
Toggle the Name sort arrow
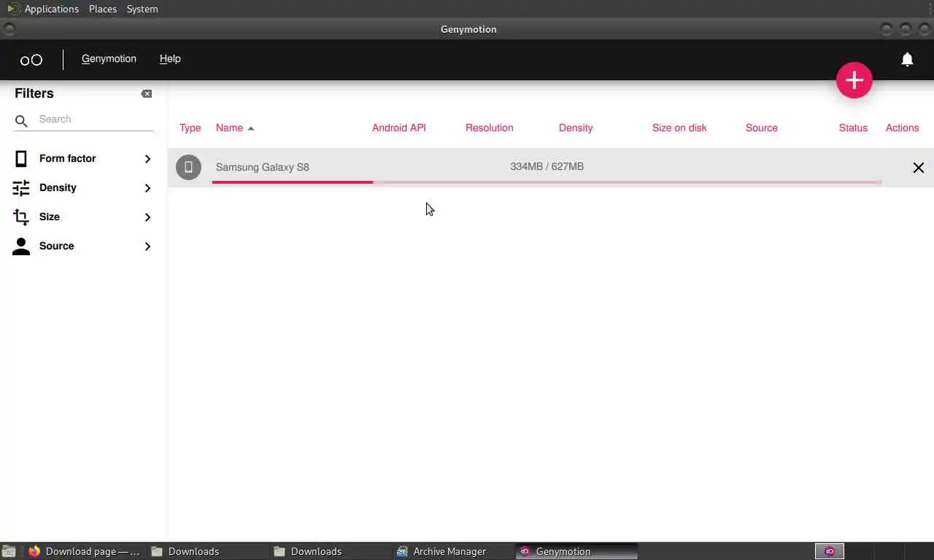click(x=251, y=128)
